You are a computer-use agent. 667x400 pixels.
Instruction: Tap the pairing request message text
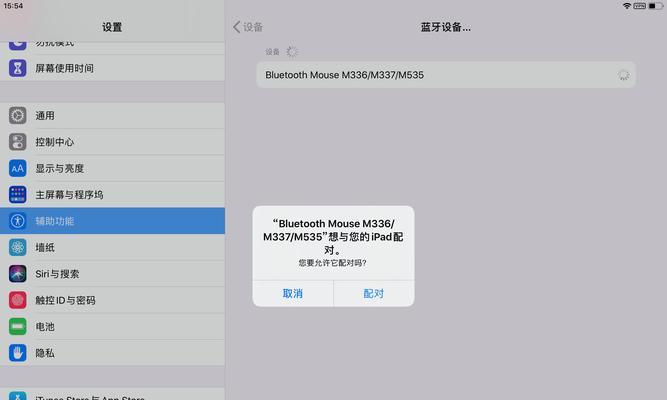tap(333, 237)
